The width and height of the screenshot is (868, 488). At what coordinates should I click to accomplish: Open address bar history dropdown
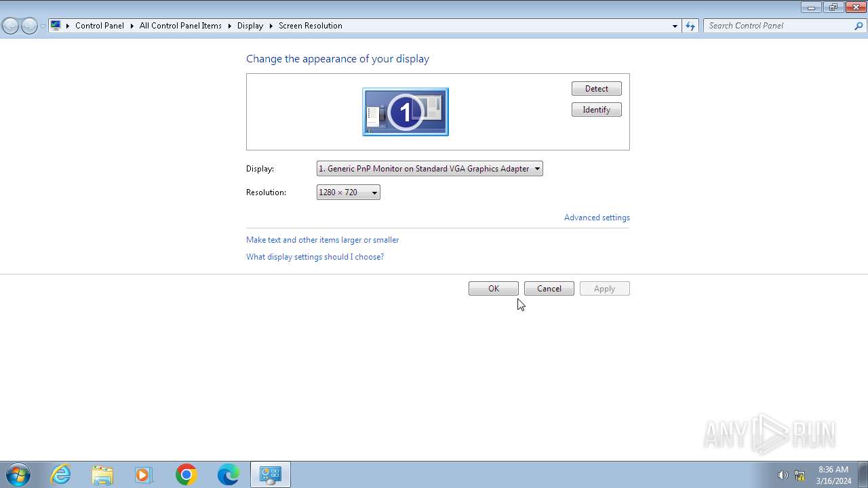[675, 26]
